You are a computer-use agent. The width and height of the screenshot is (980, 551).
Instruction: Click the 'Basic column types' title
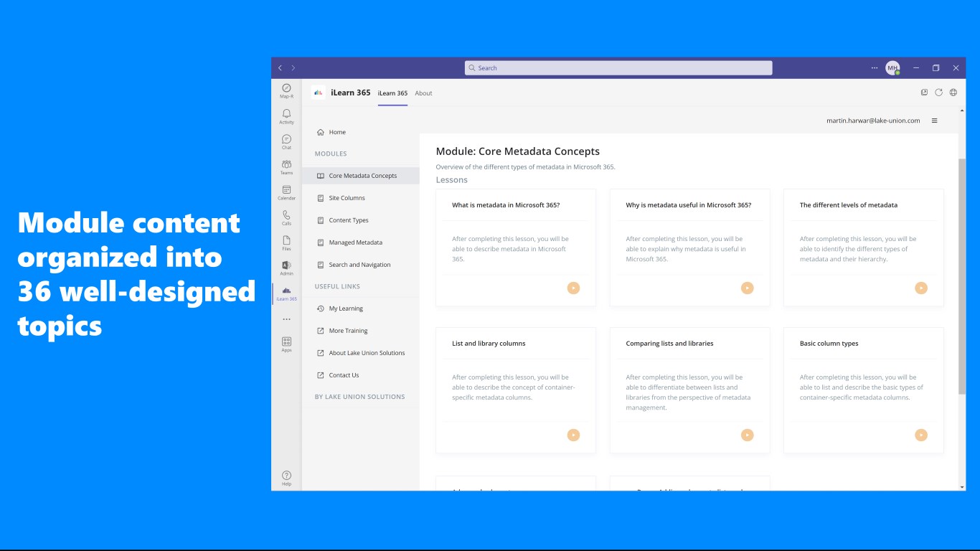tap(829, 344)
